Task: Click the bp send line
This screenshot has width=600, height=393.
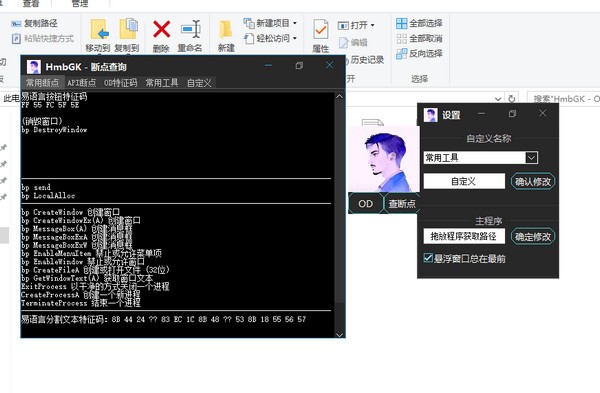Action: pyautogui.click(x=36, y=187)
